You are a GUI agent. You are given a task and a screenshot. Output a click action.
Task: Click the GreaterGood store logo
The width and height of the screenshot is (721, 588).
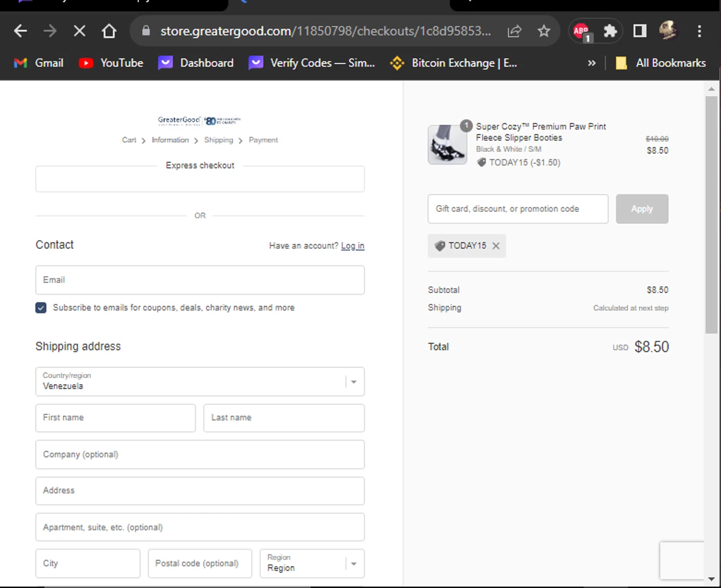tap(199, 120)
